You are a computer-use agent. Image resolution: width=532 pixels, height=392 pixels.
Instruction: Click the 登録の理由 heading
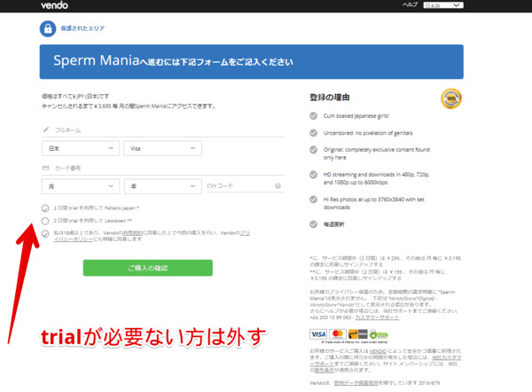tap(330, 98)
